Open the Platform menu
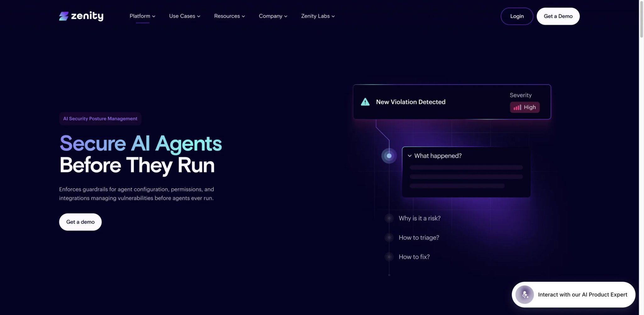The image size is (644, 315). click(142, 16)
